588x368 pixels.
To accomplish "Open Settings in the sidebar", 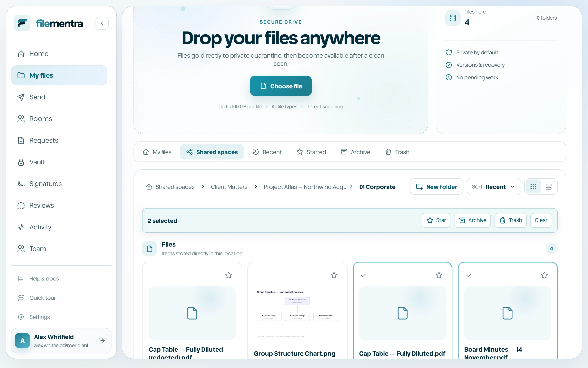I will (x=59, y=317).
